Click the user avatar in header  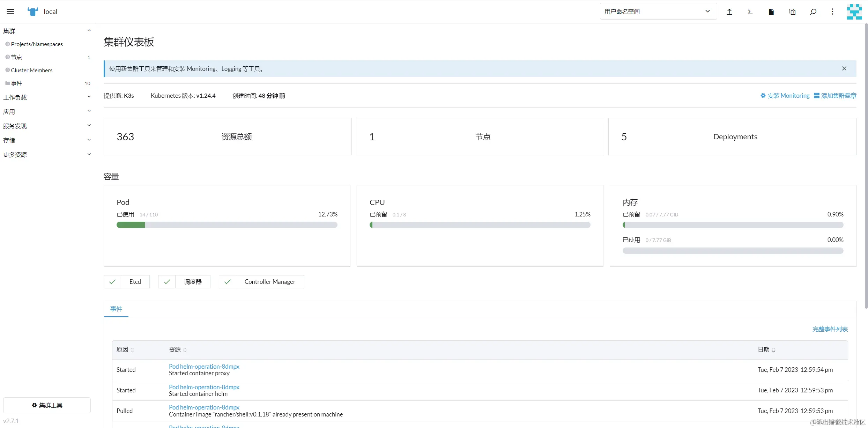(854, 12)
